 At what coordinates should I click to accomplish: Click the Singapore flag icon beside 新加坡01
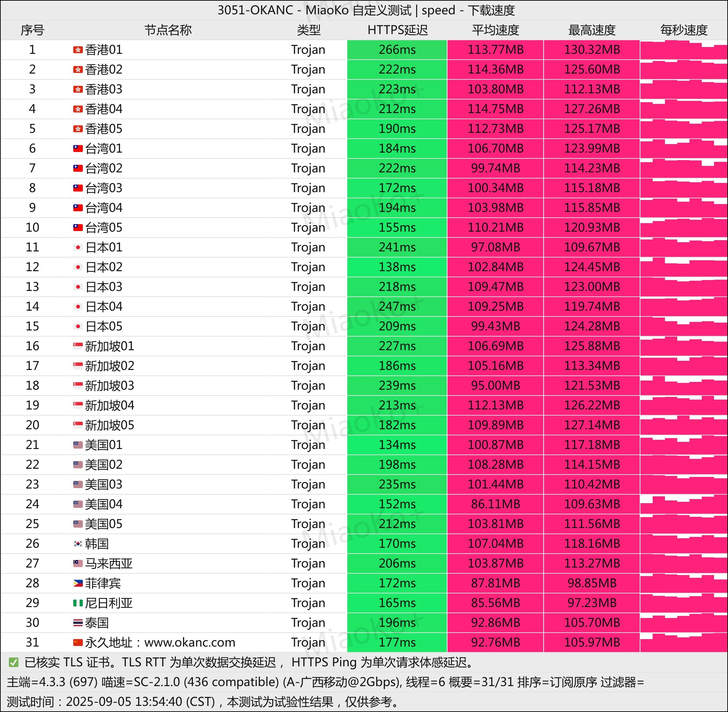point(78,346)
